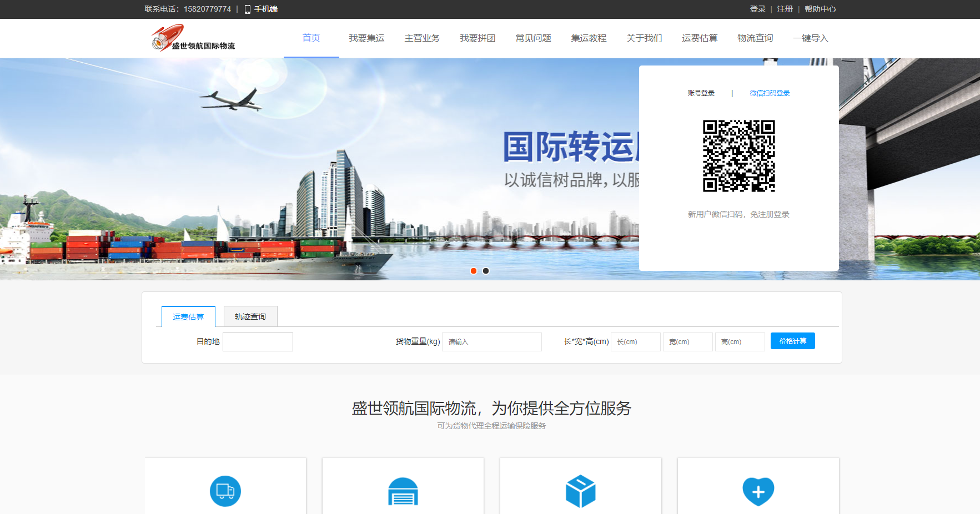The height and width of the screenshot is (514, 980).
Task: Click the mobile phone icon in top bar
Action: pyautogui.click(x=248, y=9)
